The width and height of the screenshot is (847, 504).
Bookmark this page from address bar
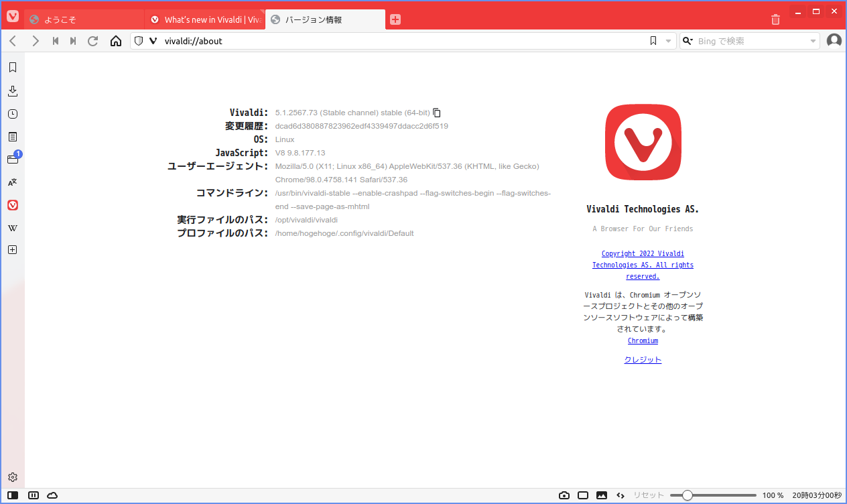653,41
